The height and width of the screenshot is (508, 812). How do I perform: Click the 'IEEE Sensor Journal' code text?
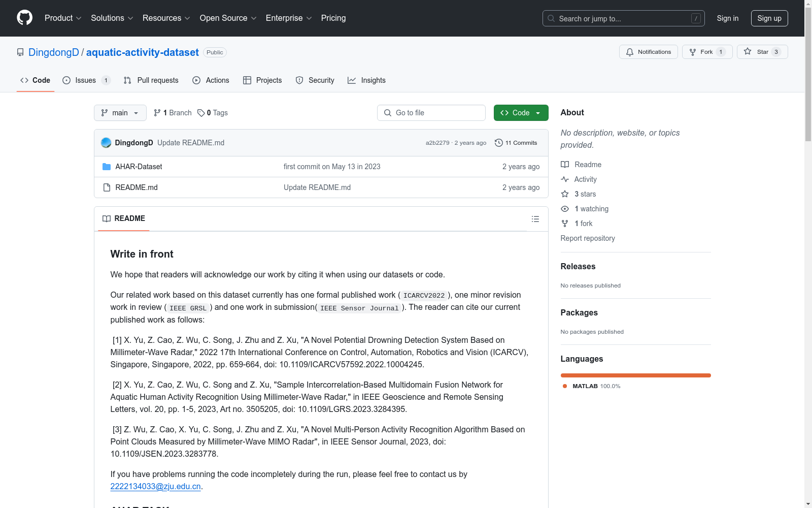pyautogui.click(x=359, y=308)
